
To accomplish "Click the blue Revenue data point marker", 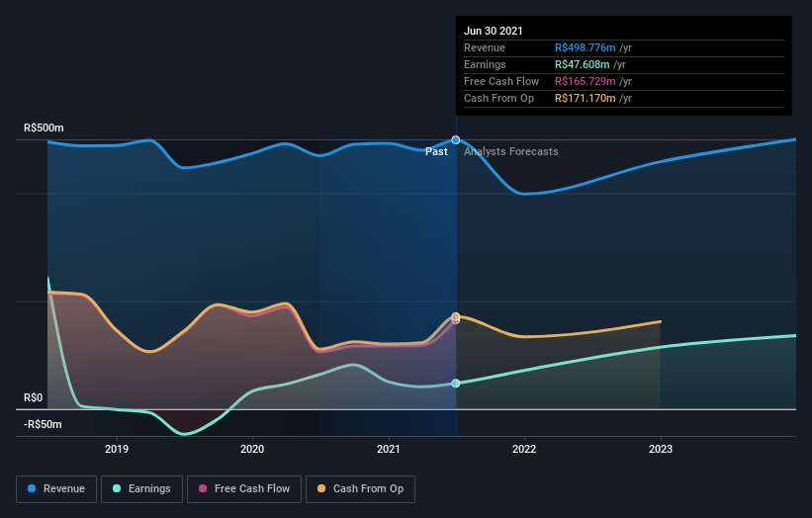I will [456, 140].
